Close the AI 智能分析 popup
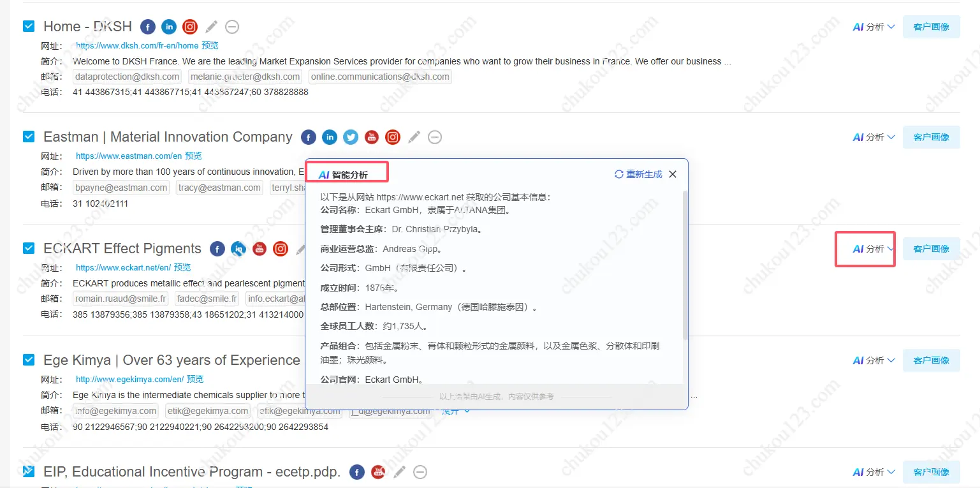Viewport: 980px width, 488px height. [x=673, y=174]
